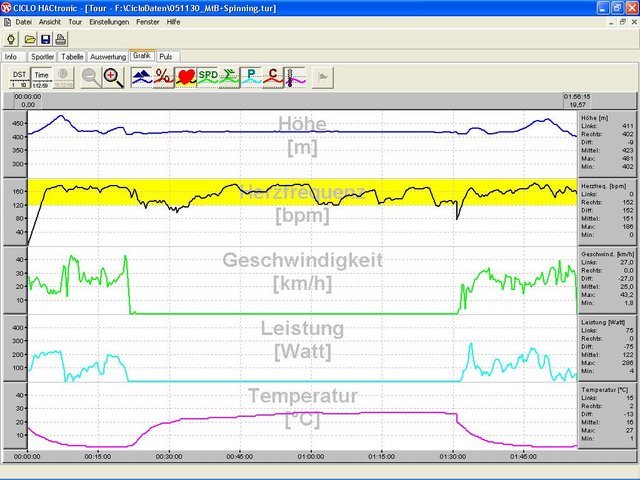The image size is (640, 480).
Task: Toggle the red heart rate graph button
Action: pyautogui.click(x=186, y=78)
